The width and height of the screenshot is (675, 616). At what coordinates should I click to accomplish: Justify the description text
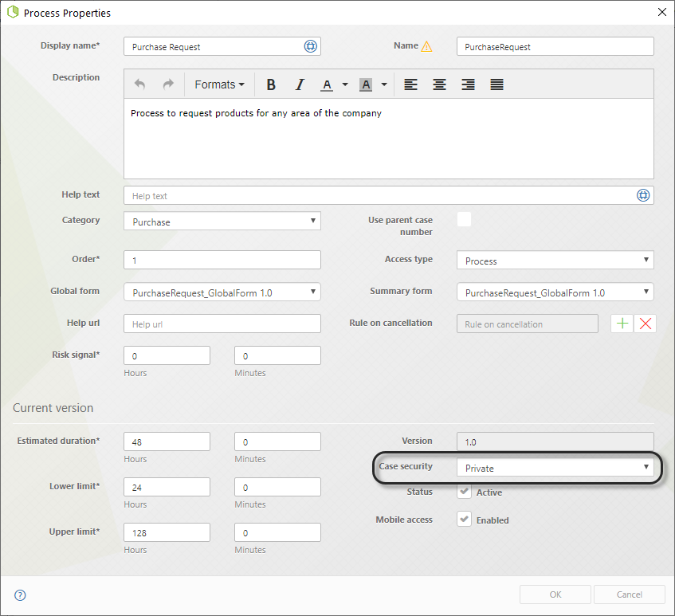click(x=496, y=84)
